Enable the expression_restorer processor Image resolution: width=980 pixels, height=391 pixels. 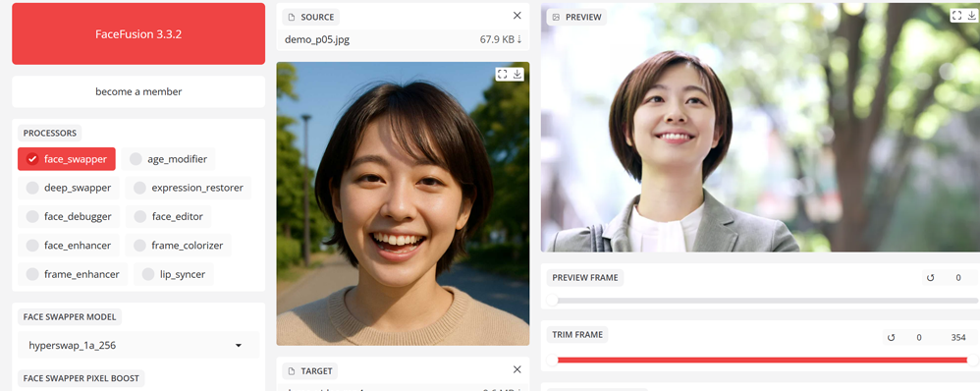[189, 188]
